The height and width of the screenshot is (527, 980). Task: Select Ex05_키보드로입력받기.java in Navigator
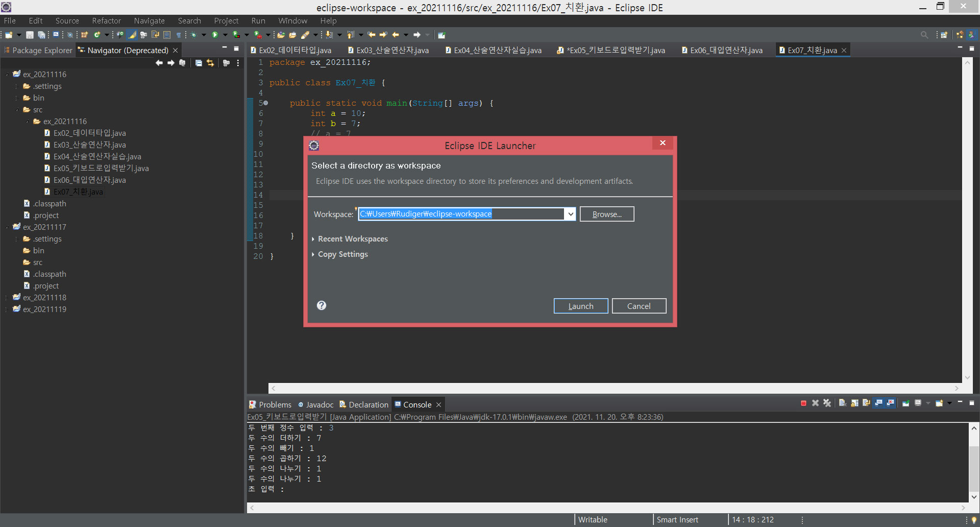pyautogui.click(x=101, y=169)
